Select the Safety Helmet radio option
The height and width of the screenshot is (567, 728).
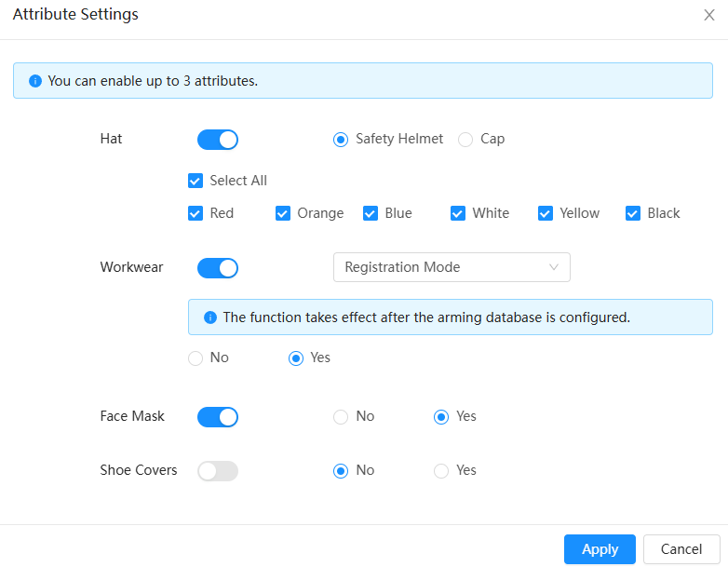pyautogui.click(x=341, y=140)
